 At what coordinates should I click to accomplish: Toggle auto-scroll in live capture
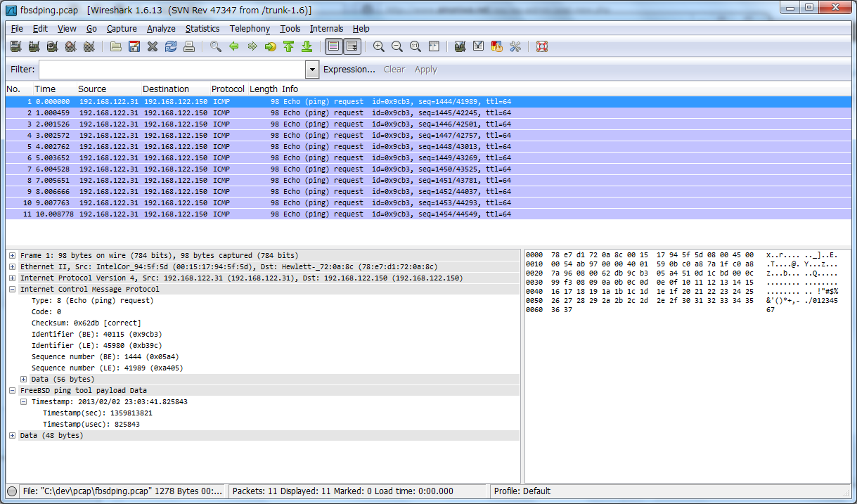(x=353, y=46)
